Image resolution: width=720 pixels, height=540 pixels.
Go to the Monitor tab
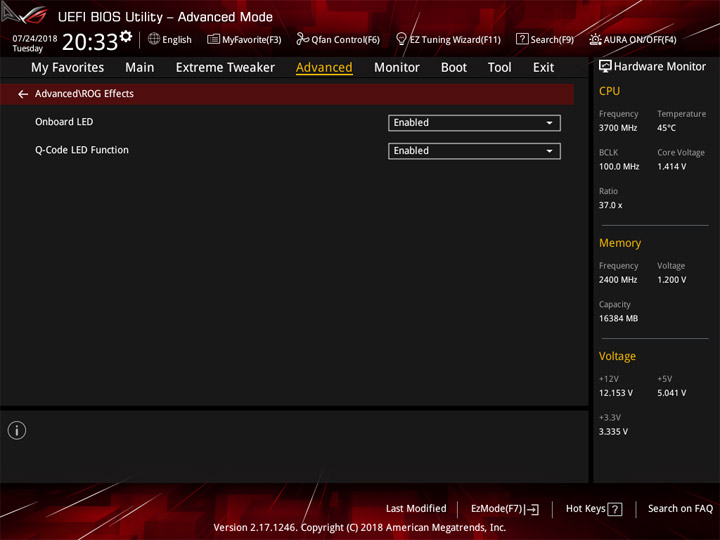coord(397,68)
